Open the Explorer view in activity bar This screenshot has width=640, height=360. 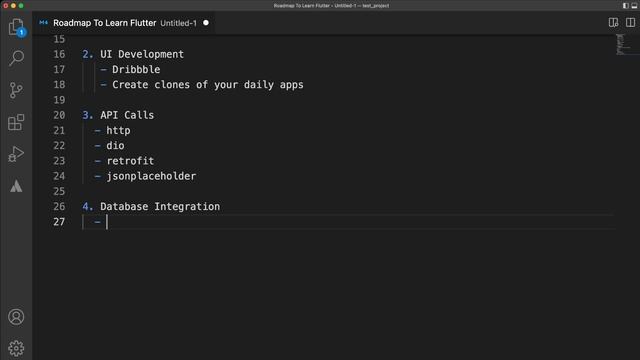click(x=16, y=27)
